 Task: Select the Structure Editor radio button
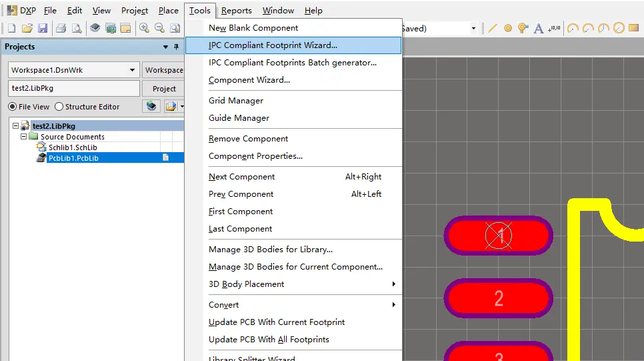tap(59, 107)
